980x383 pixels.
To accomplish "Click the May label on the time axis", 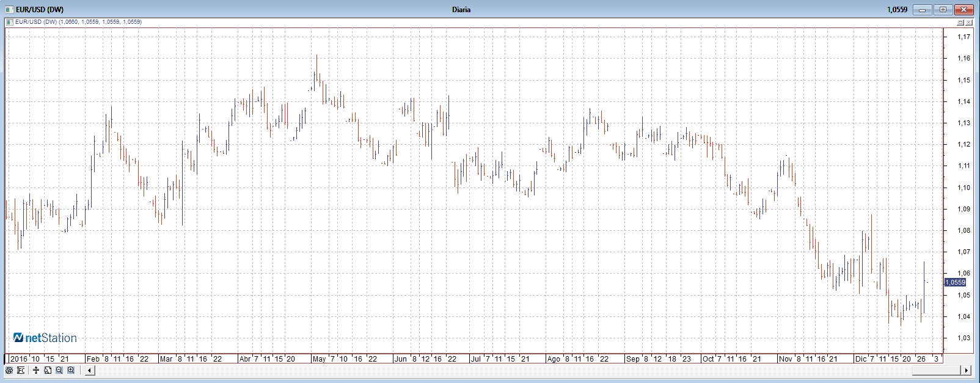I will tap(319, 359).
